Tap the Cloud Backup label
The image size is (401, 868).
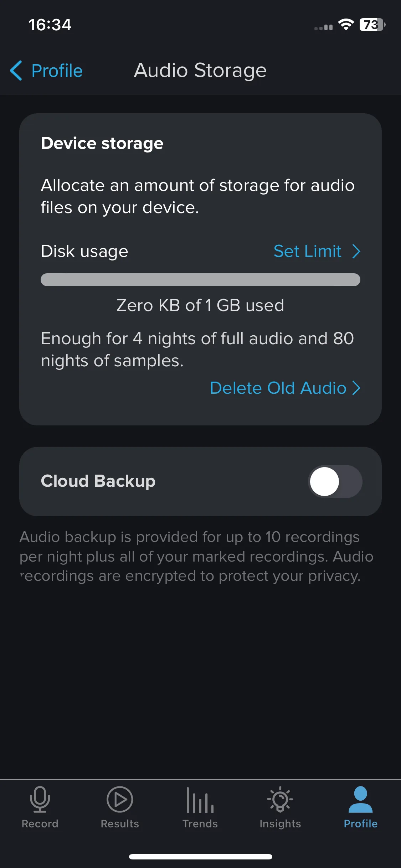coord(98,481)
